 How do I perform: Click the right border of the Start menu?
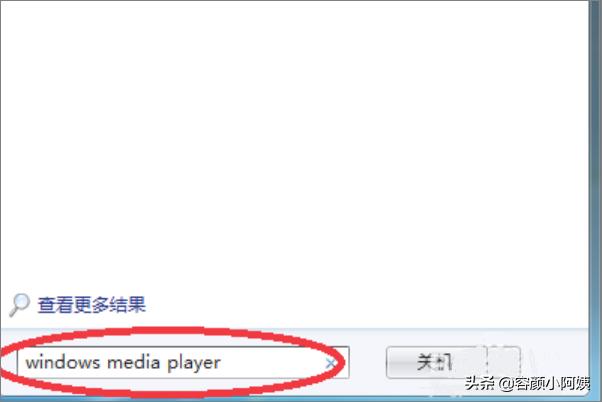[594, 192]
